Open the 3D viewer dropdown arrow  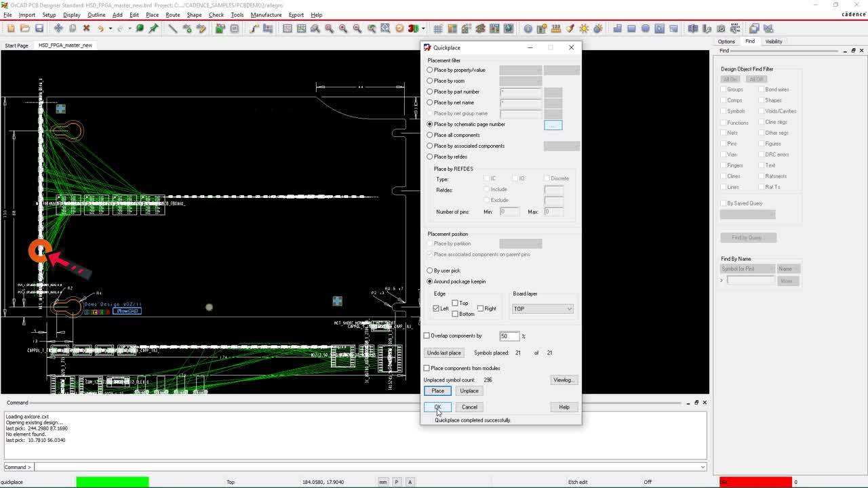pos(422,28)
